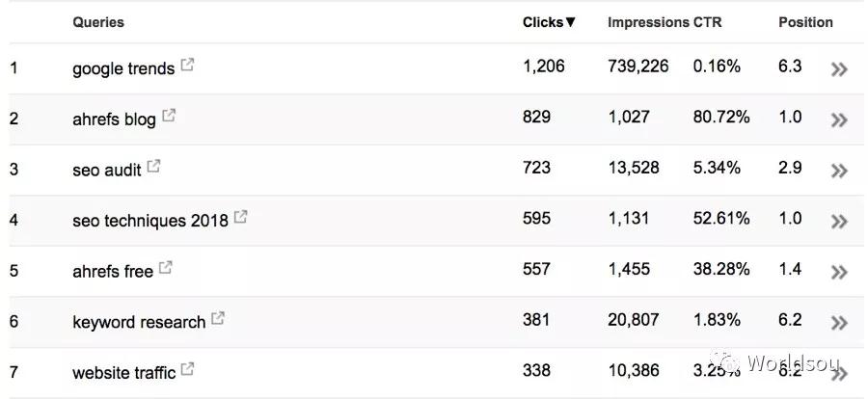
Task: Open external link icon beside ahrefs free
Action: (x=166, y=268)
